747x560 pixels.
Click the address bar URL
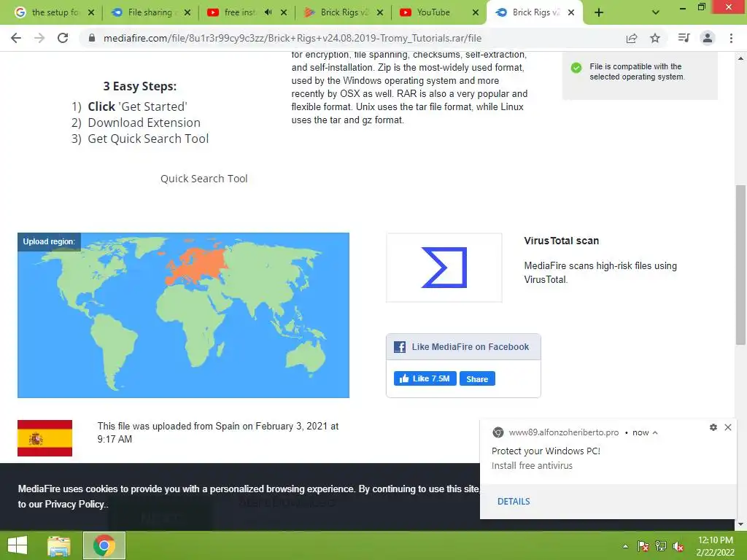point(292,38)
